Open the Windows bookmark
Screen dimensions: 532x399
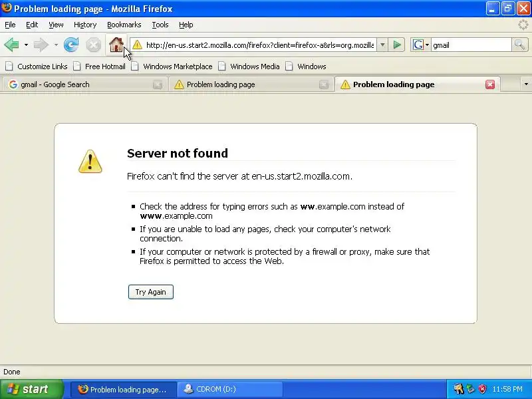tap(306, 66)
